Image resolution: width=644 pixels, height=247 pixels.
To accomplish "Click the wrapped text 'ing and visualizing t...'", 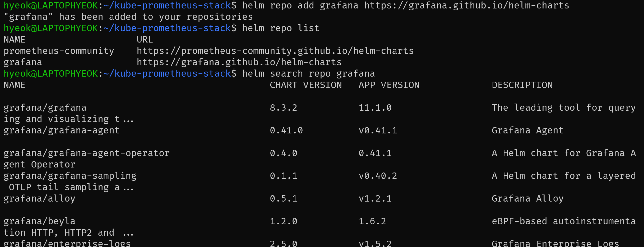I will click(x=68, y=119).
